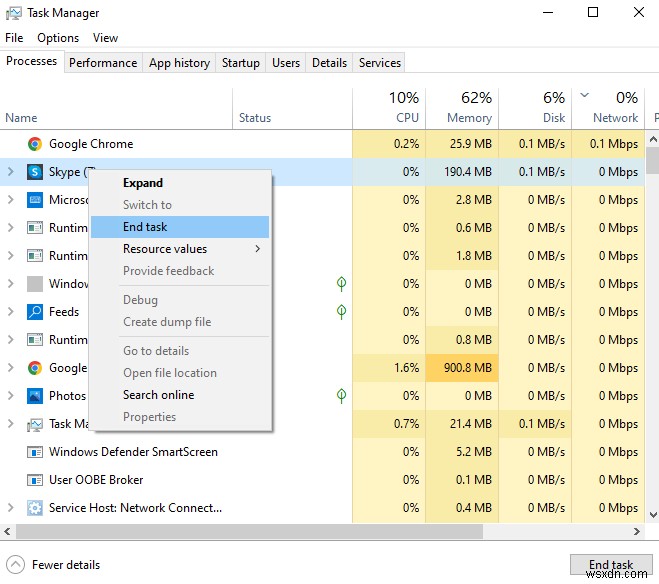659x584 pixels.
Task: Click the User OOBE Broker icon
Action: pyautogui.click(x=35, y=480)
